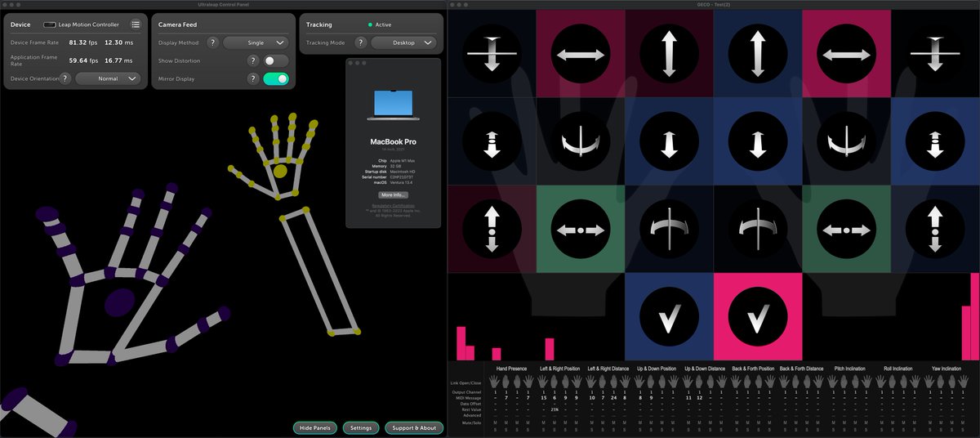Screen dimensions: 980x438
Task: Select horizontal double-arrow icon on bright magenta top tile
Action: pyautogui.click(x=846, y=54)
